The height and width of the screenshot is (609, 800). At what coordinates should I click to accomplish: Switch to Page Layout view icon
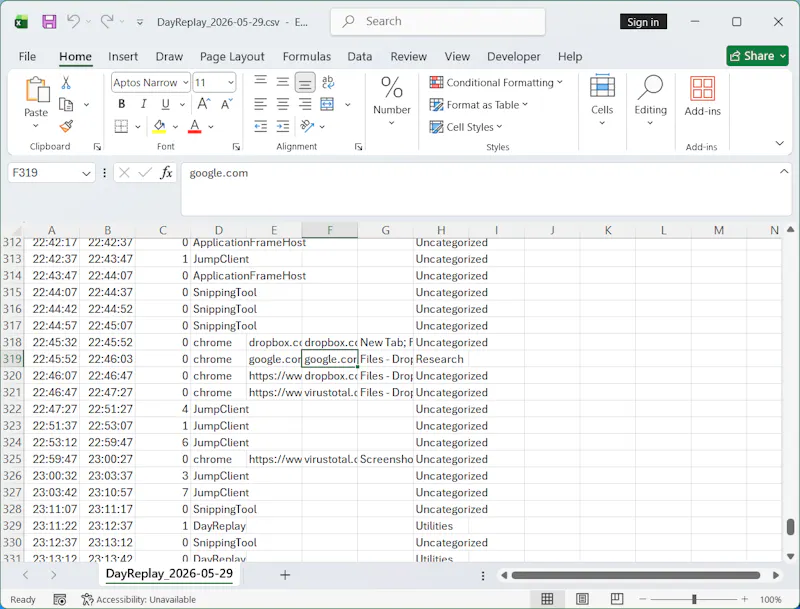tap(582, 599)
